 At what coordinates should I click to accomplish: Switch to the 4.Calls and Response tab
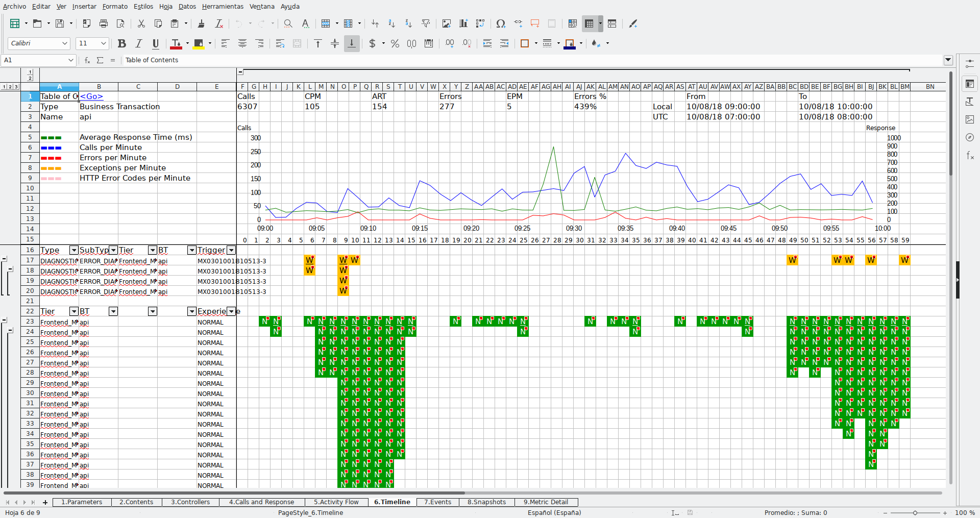pos(261,502)
